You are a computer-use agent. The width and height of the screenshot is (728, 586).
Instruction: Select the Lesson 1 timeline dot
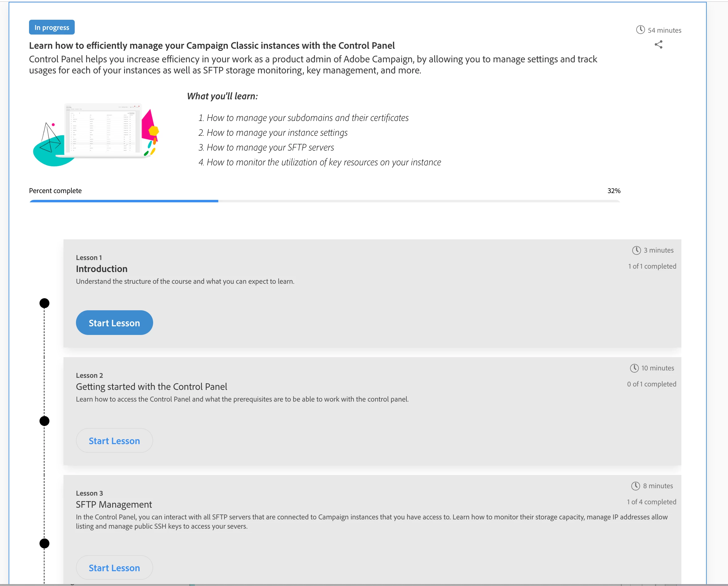(x=44, y=303)
